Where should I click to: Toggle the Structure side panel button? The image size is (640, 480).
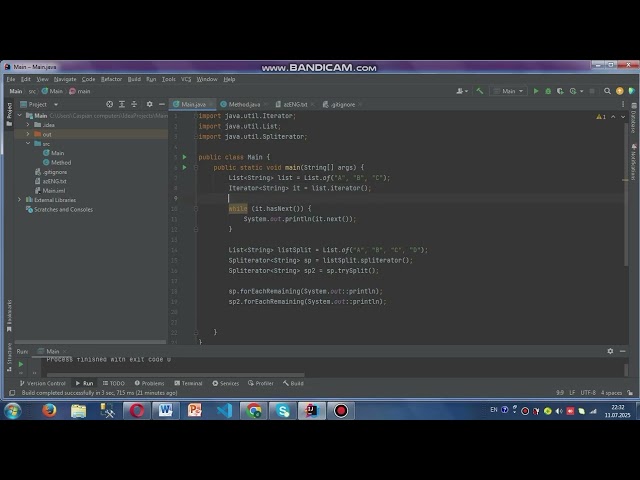click(9, 357)
